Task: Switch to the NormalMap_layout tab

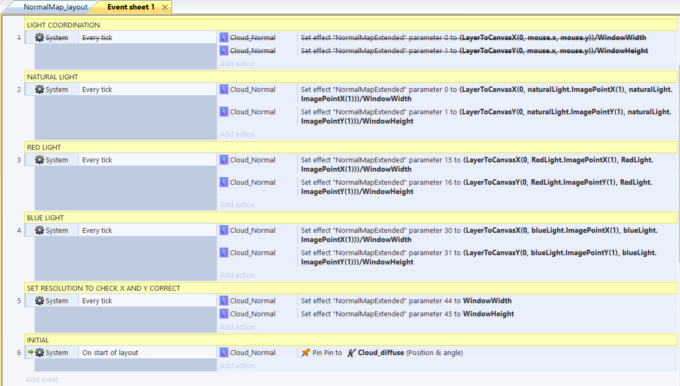Action: click(x=55, y=7)
